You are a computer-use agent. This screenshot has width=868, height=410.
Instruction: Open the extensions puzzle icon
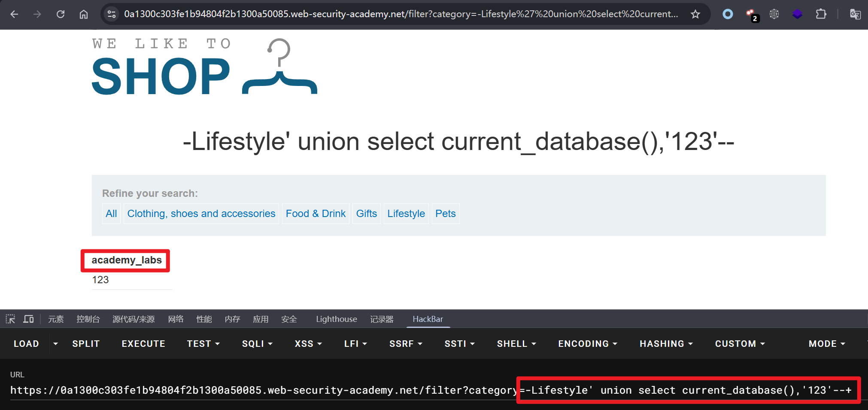pos(820,14)
